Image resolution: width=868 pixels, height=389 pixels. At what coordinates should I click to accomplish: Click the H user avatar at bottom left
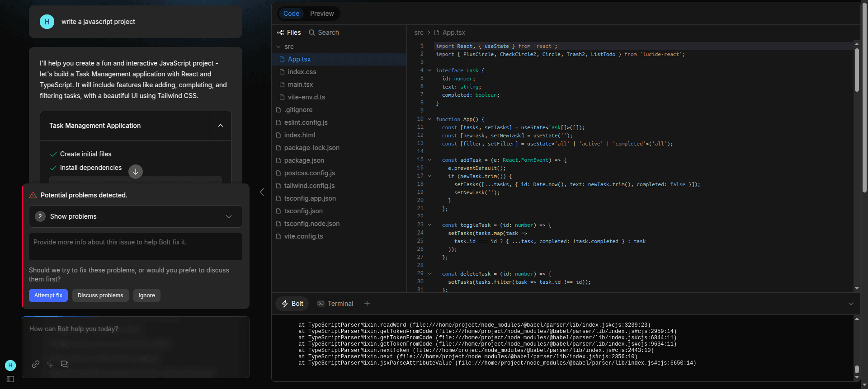click(10, 365)
